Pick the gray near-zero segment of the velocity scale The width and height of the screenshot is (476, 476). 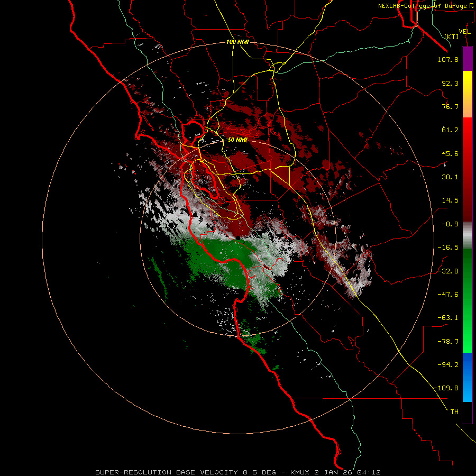467,235
